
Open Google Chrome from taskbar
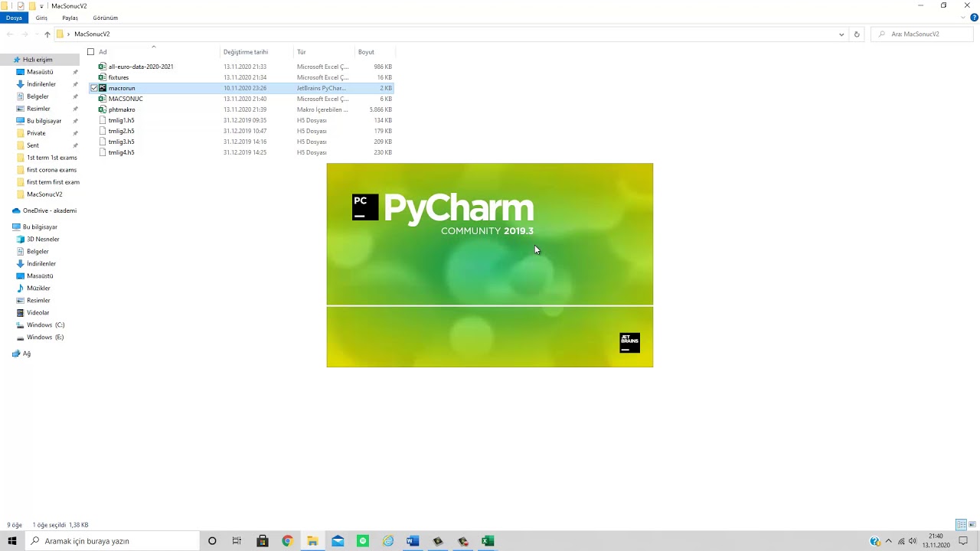pos(287,541)
